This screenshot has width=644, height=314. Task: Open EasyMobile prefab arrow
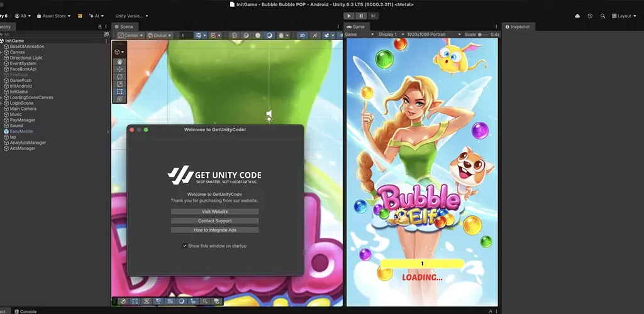coord(108,132)
